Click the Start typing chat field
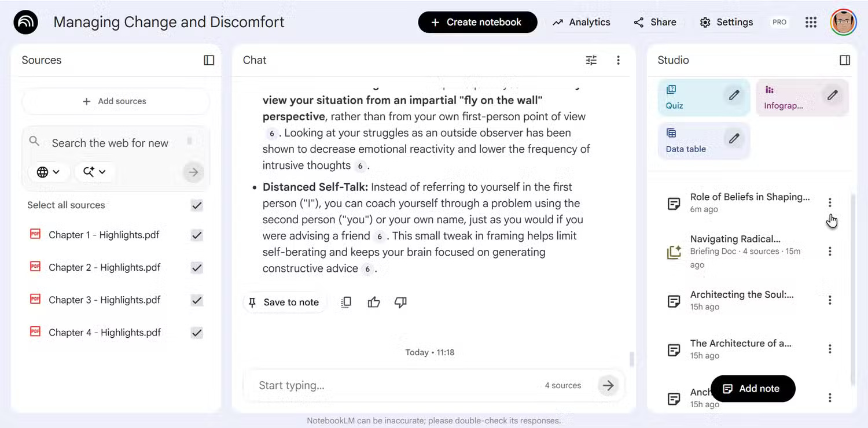The image size is (868, 428). [x=393, y=385]
